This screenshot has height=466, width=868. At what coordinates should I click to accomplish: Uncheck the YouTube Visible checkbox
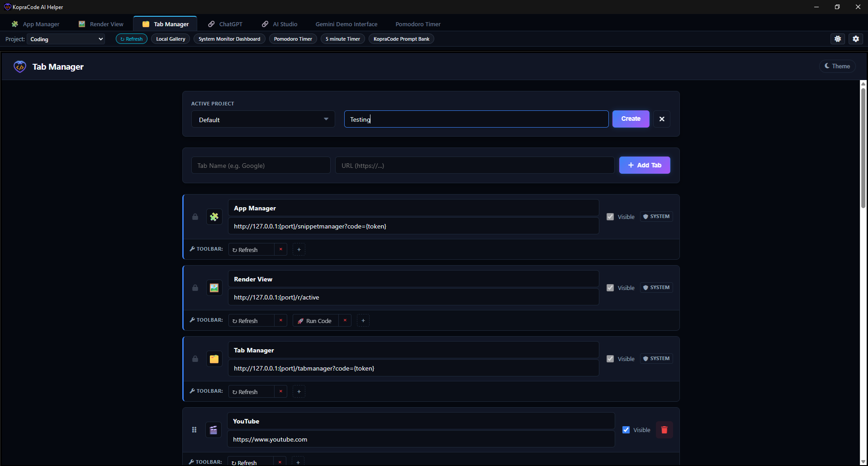click(626, 430)
